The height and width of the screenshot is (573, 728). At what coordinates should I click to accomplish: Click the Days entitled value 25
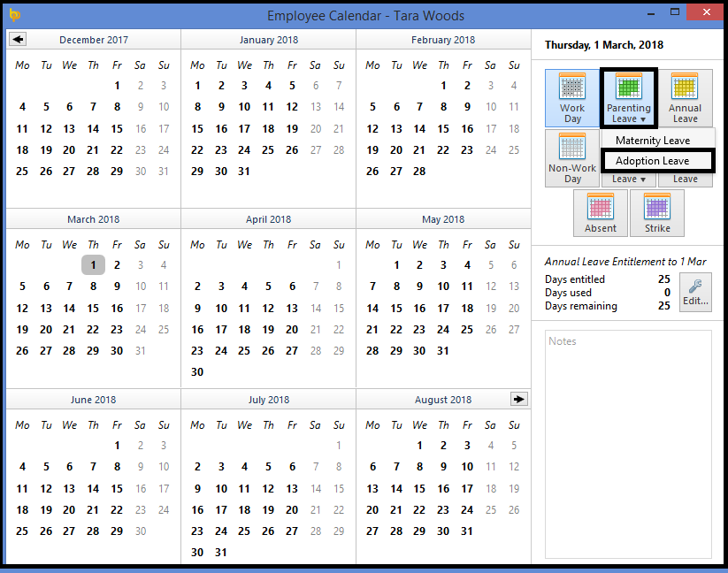[x=664, y=279]
